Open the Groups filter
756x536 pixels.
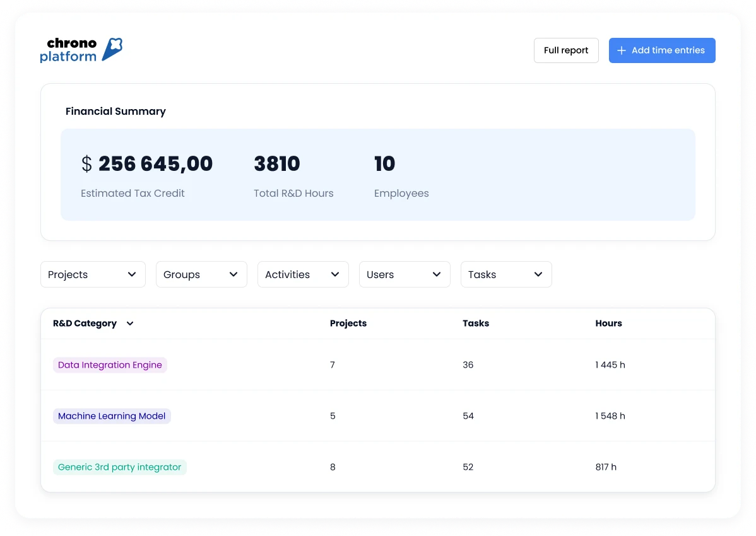[x=201, y=274]
